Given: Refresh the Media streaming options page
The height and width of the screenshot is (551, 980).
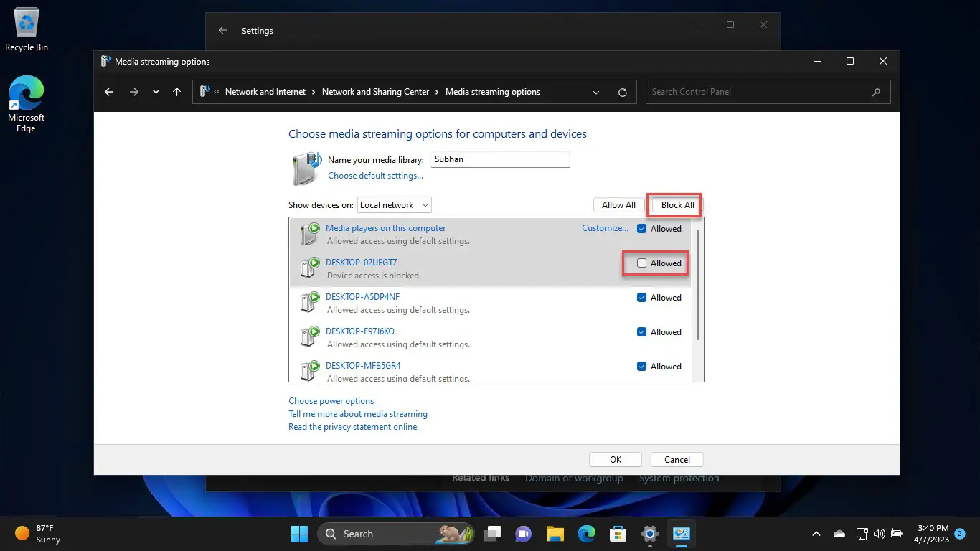Looking at the screenshot, I should click(622, 92).
